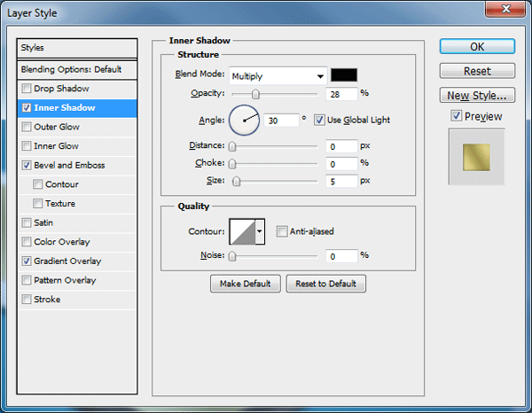Open the Styles presets panel
This screenshot has height=413, width=532.
(x=77, y=48)
